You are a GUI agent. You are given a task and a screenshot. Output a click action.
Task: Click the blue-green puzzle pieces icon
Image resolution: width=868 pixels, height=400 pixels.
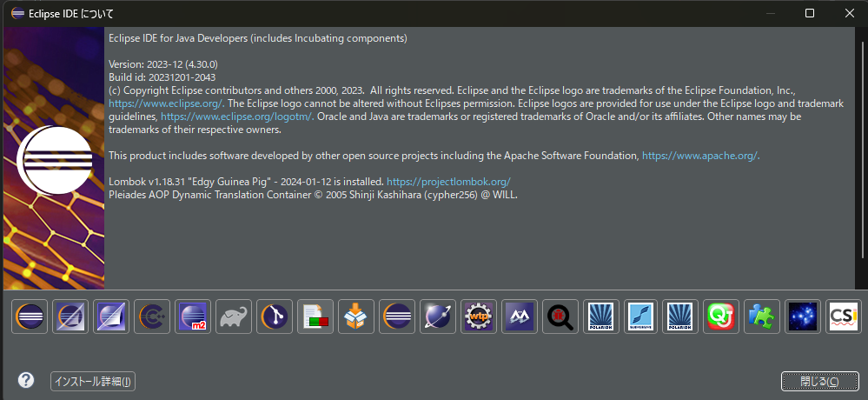coord(762,317)
